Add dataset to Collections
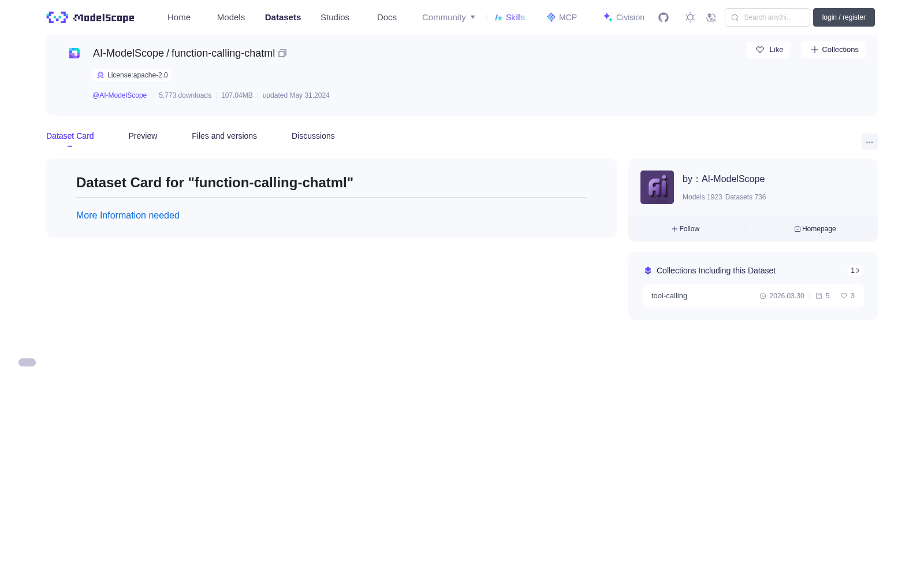 pyautogui.click(x=834, y=50)
